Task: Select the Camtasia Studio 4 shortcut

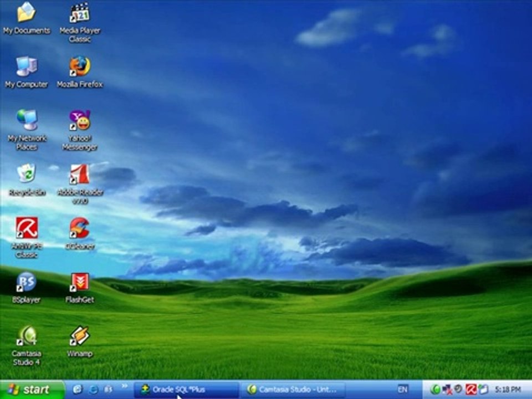Action: point(26,336)
